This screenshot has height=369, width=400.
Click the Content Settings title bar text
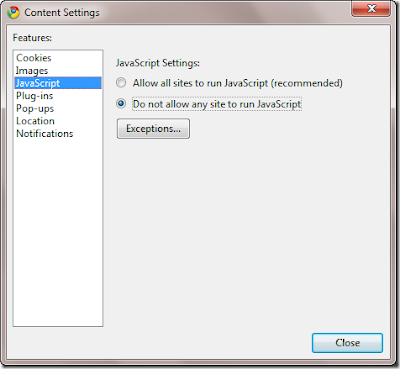[x=62, y=13]
